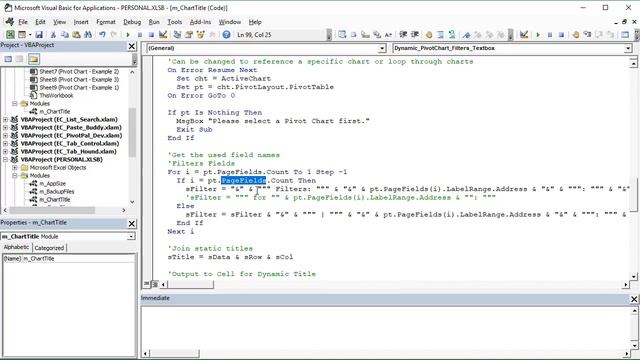Click the code window scroll down arrow

[x=633, y=277]
